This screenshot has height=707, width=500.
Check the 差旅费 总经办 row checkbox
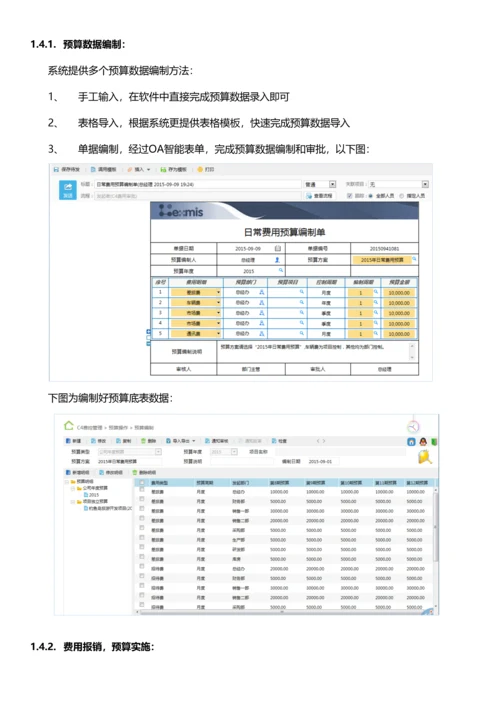point(142,490)
